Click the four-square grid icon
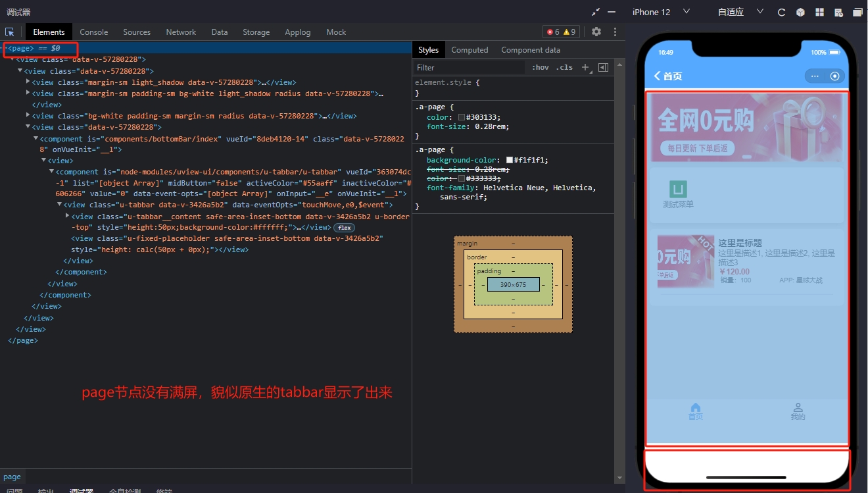 819,12
